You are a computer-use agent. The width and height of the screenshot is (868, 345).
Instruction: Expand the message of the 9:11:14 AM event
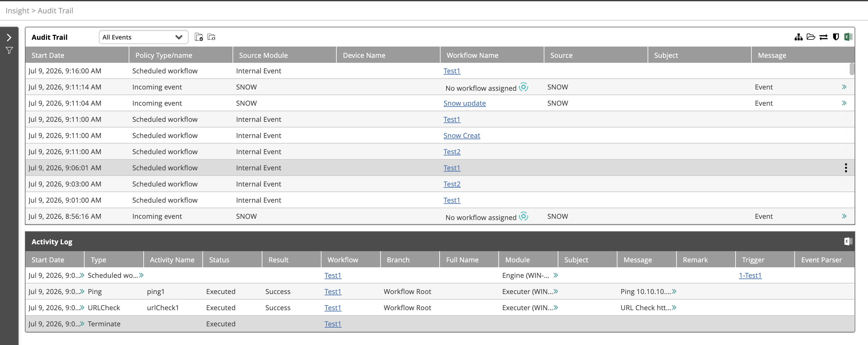pyautogui.click(x=844, y=87)
